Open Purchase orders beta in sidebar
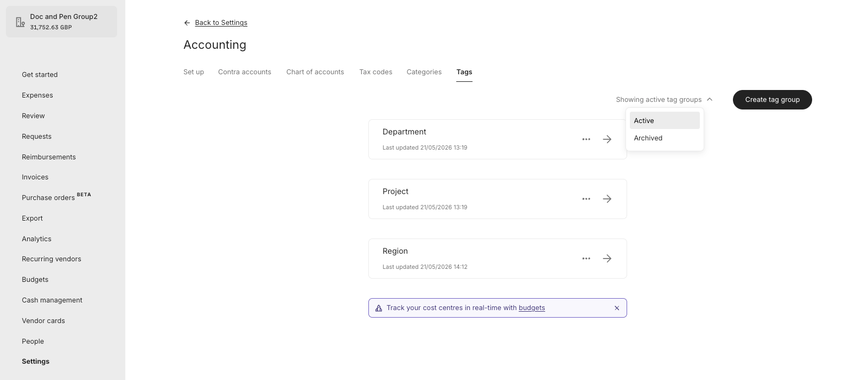The width and height of the screenshot is (868, 380). (56, 197)
